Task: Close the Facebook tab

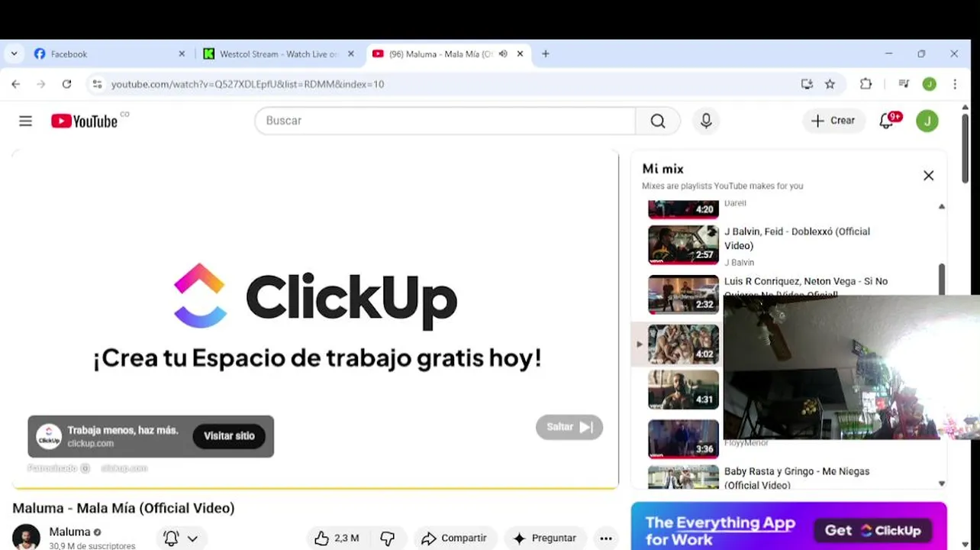Action: pos(182,54)
